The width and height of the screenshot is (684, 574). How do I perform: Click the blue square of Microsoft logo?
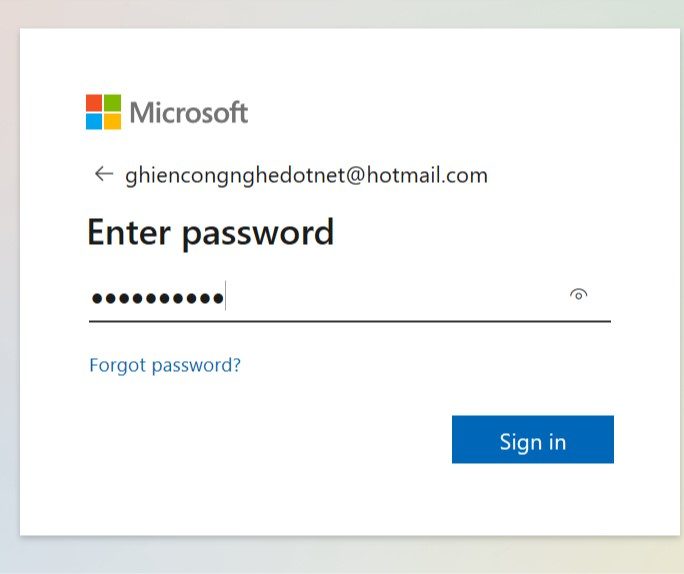pyautogui.click(x=94, y=121)
